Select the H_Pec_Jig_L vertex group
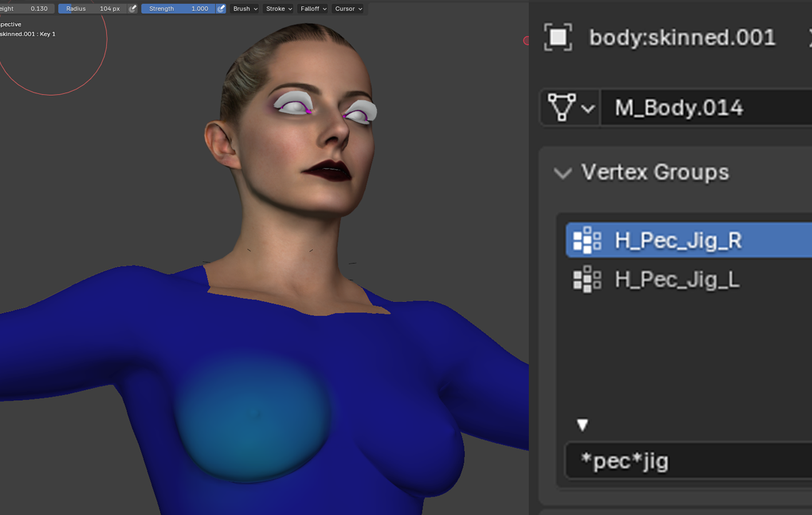 tap(688, 279)
